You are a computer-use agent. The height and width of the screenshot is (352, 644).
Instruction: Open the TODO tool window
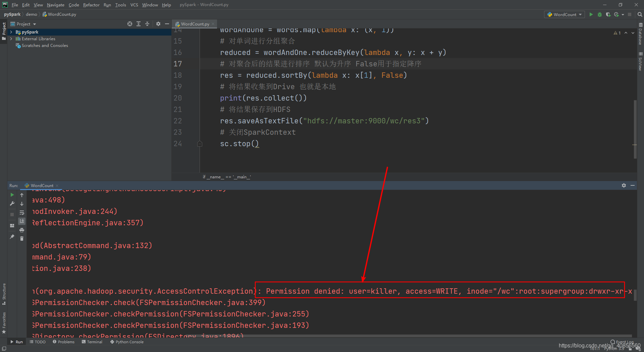(38, 342)
